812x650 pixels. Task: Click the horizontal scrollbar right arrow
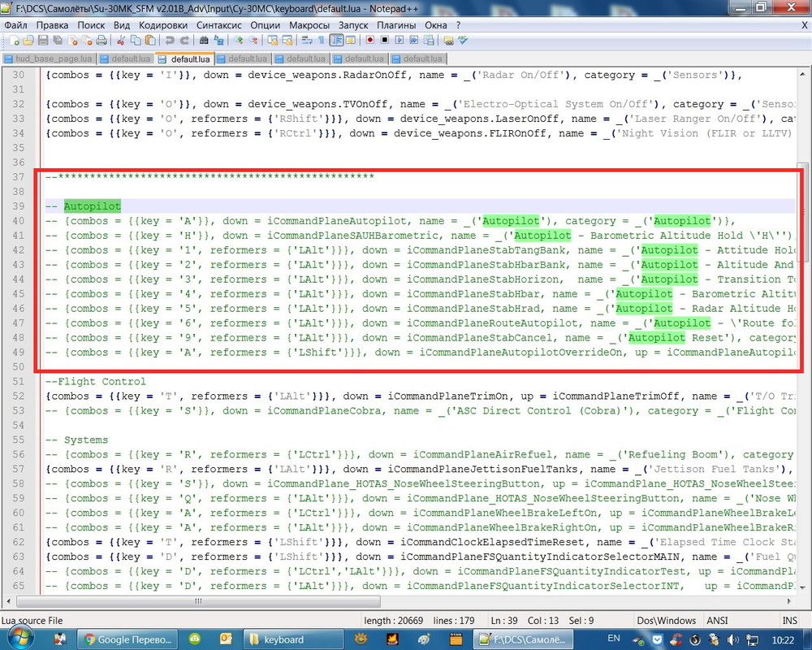click(x=789, y=601)
